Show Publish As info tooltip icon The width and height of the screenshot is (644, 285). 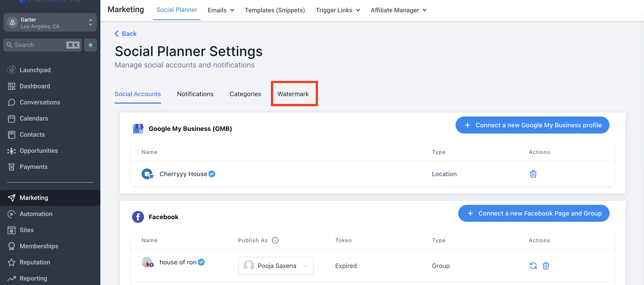point(275,240)
